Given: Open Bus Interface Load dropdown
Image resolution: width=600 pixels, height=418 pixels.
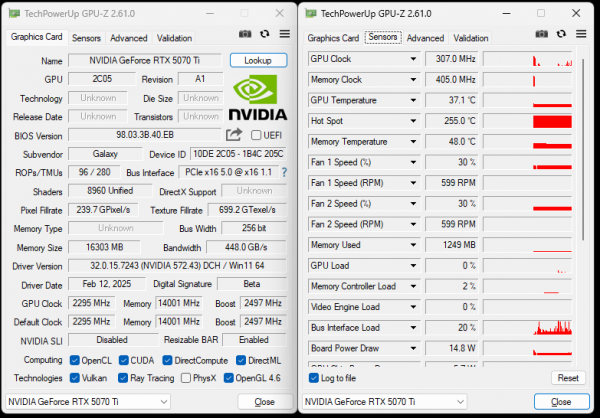Looking at the screenshot, I should [413, 328].
